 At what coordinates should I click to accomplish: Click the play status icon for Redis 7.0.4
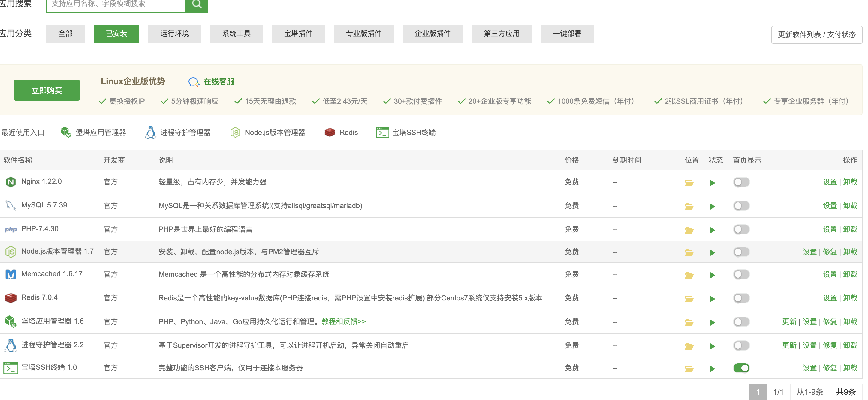(x=712, y=299)
